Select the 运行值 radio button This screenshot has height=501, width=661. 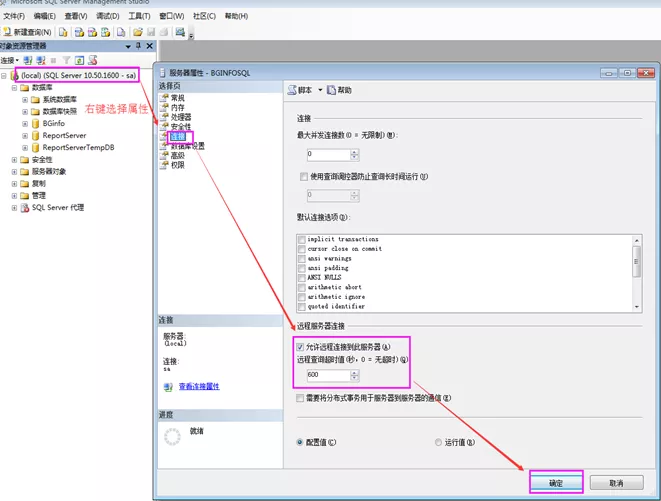[x=438, y=442]
